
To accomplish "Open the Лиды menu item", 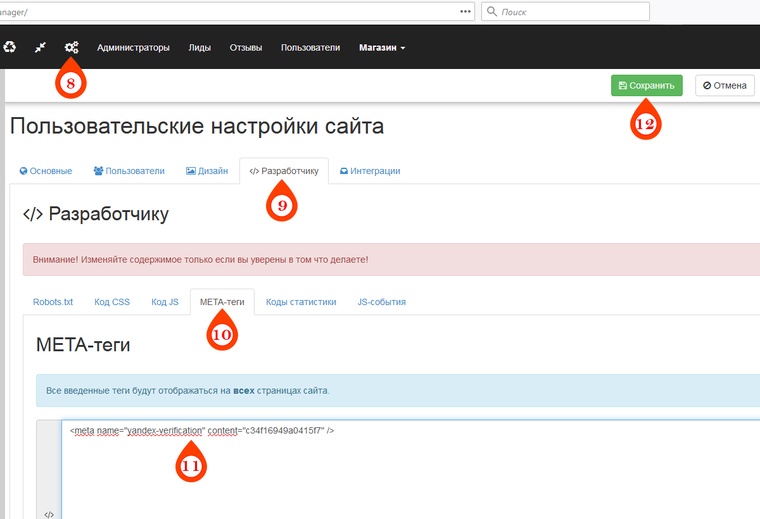I will tap(199, 47).
